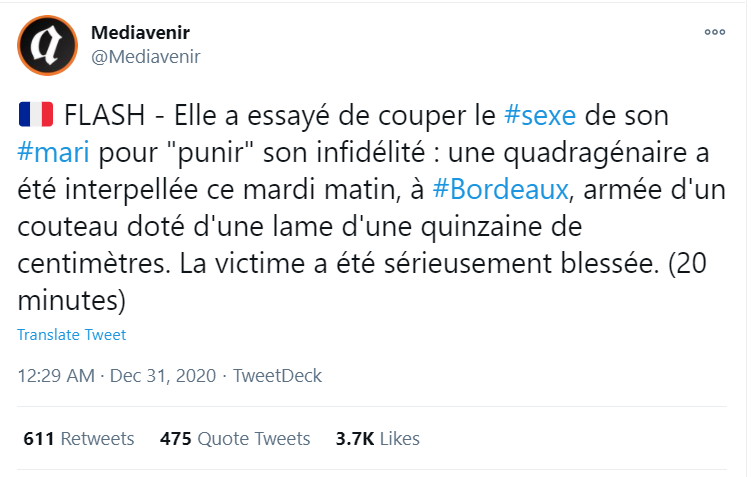Show the 475 Quote Tweets
The image size is (752, 477).
point(235,438)
